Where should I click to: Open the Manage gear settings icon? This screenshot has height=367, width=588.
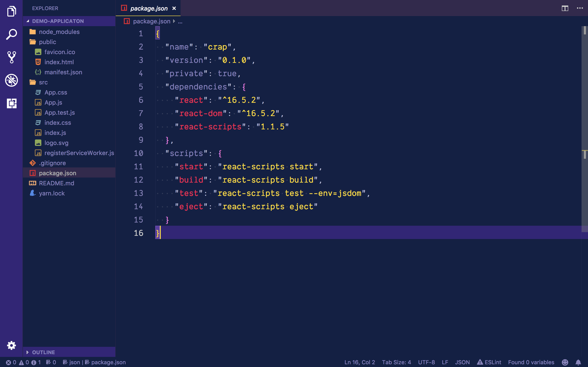point(11,345)
